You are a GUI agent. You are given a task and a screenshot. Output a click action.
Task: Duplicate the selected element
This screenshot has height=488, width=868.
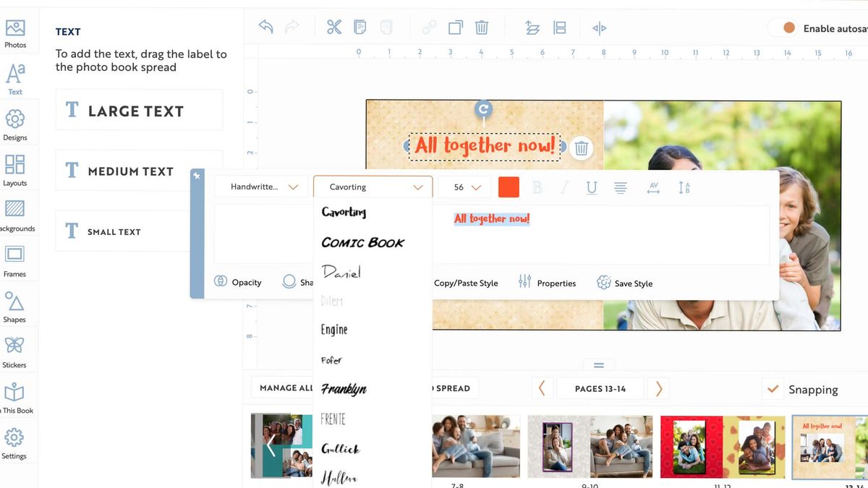point(455,26)
